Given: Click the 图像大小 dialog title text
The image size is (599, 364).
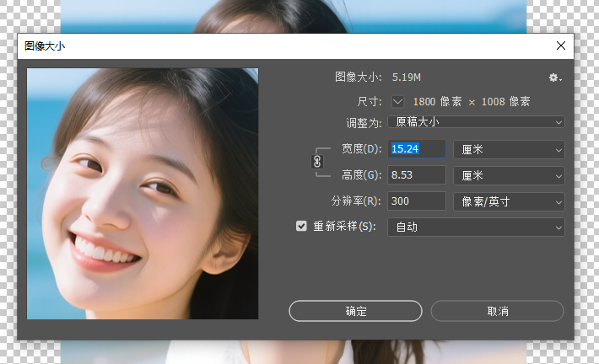Looking at the screenshot, I should tap(45, 46).
